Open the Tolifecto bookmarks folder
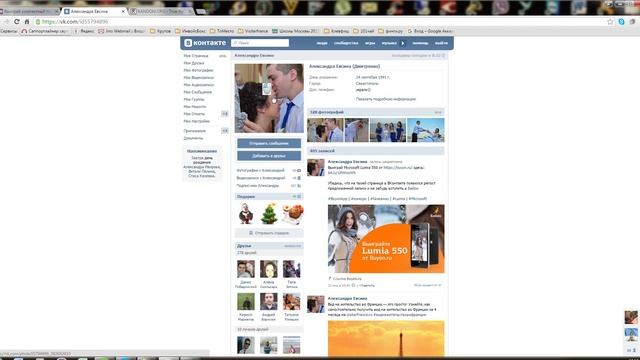 pos(222,31)
